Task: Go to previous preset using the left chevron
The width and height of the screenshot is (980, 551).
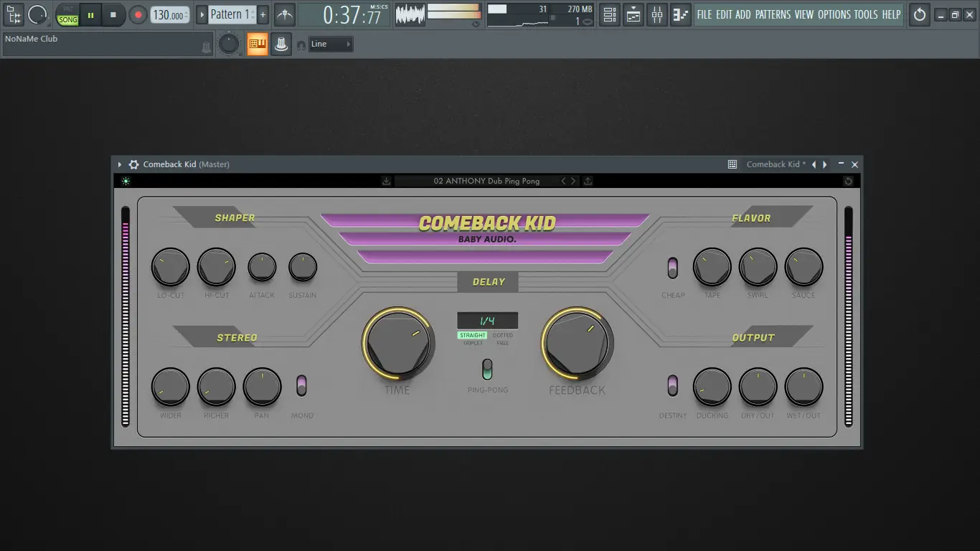Action: (x=563, y=181)
